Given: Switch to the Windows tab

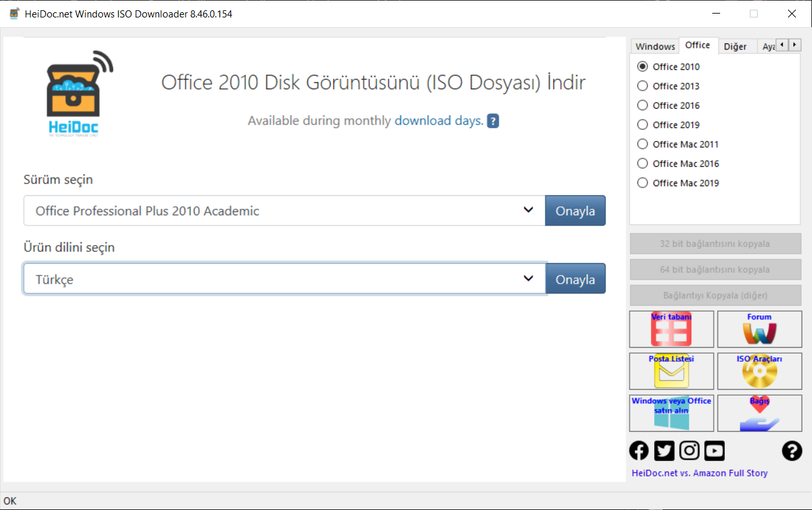Looking at the screenshot, I should click(x=655, y=47).
